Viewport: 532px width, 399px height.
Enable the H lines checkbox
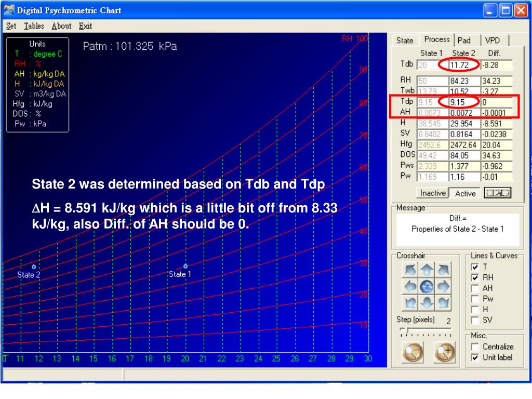(475, 310)
